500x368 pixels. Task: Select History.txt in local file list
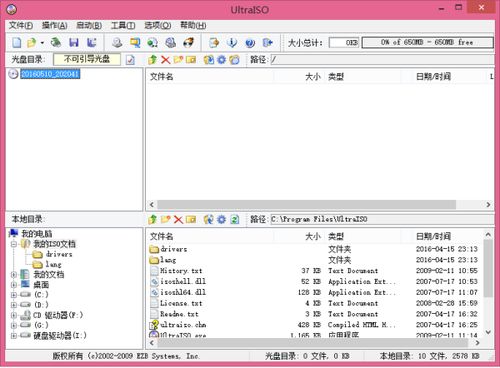point(181,271)
